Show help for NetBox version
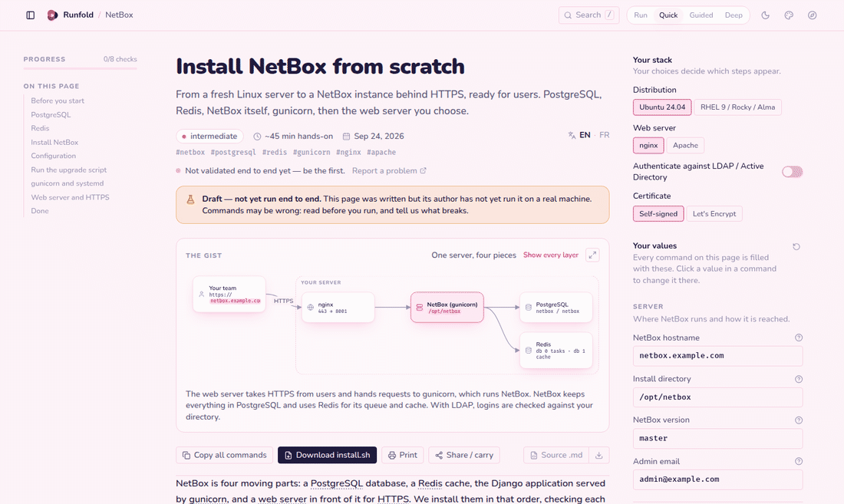The image size is (844, 504). 799,420
